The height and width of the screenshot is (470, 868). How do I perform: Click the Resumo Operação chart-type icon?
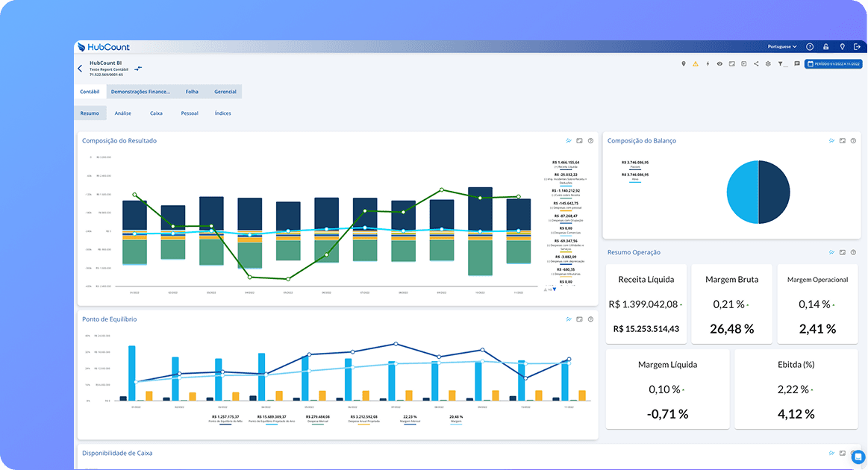[x=831, y=252]
